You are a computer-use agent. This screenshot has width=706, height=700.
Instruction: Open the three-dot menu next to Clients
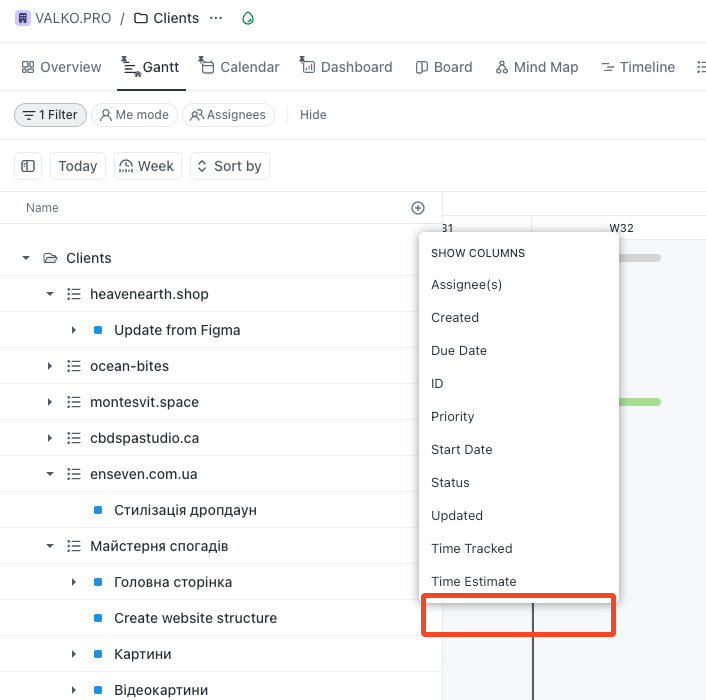coord(216,18)
